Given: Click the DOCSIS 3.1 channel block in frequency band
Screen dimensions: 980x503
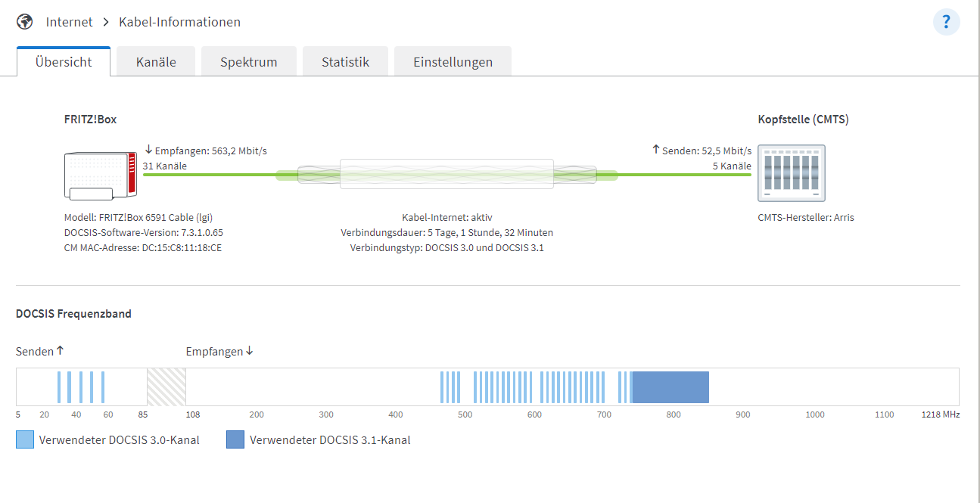Looking at the screenshot, I should [x=670, y=387].
